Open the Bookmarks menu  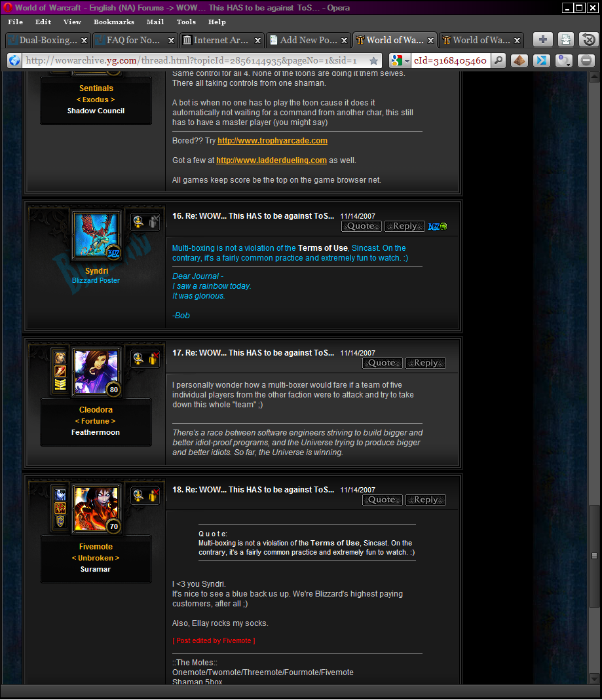pyautogui.click(x=114, y=22)
